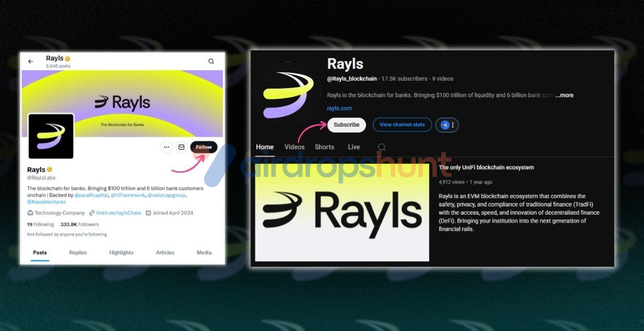Open the linktr.ee/raylsChain link
Image resolution: width=644 pixels, height=331 pixels.
118,213
